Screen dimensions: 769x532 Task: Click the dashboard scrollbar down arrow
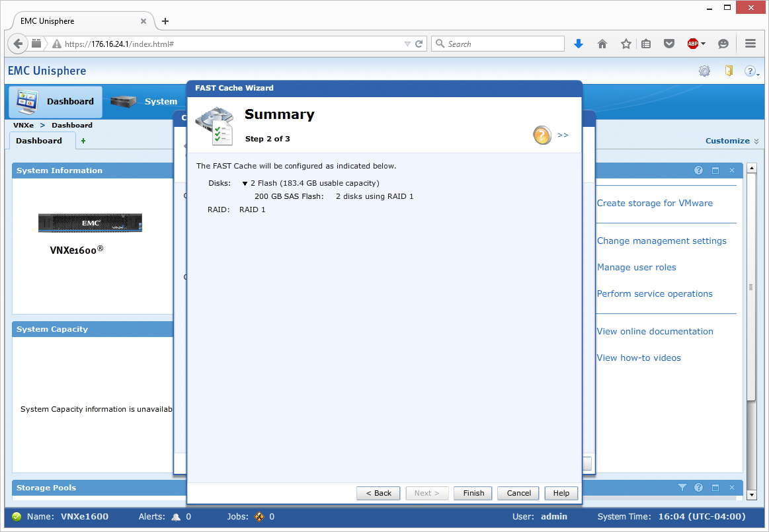[751, 495]
